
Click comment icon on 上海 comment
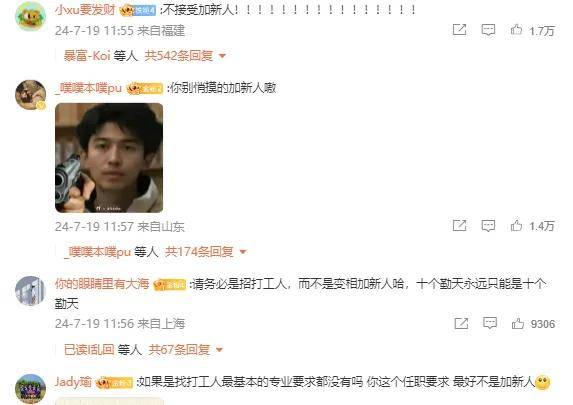[490, 323]
